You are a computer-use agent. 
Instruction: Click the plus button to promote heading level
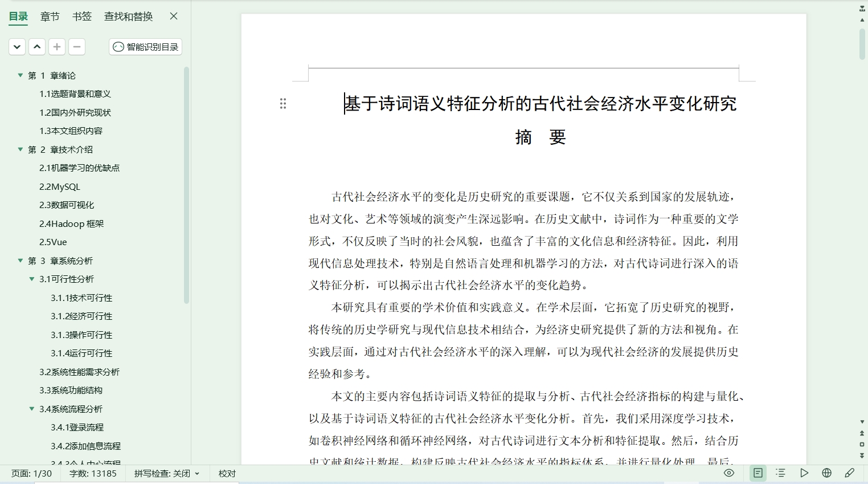coord(57,47)
